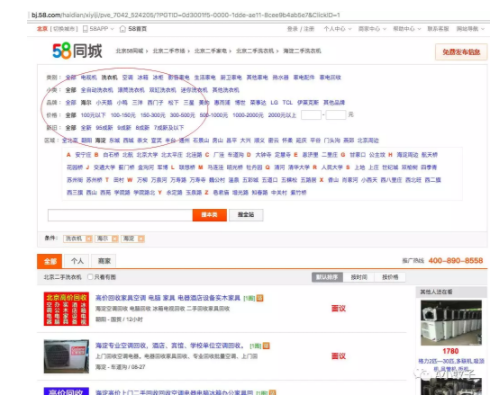Image resolution: width=498 pixels, height=406 pixels.
Task: Filter by brand 小天鹅
Action: coord(104,103)
